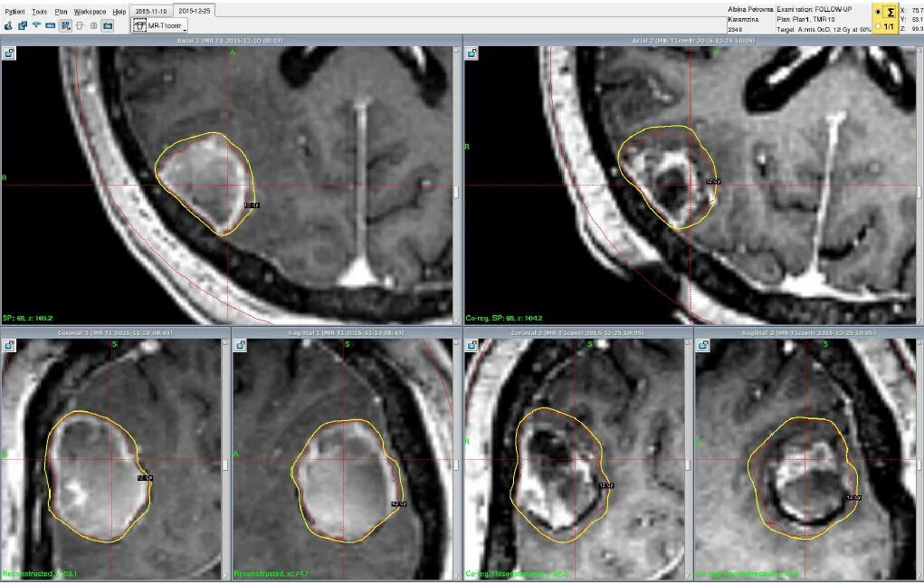Click the 12 Gy isodose label in Sagittal 2
924x584 pixels.
(854, 498)
